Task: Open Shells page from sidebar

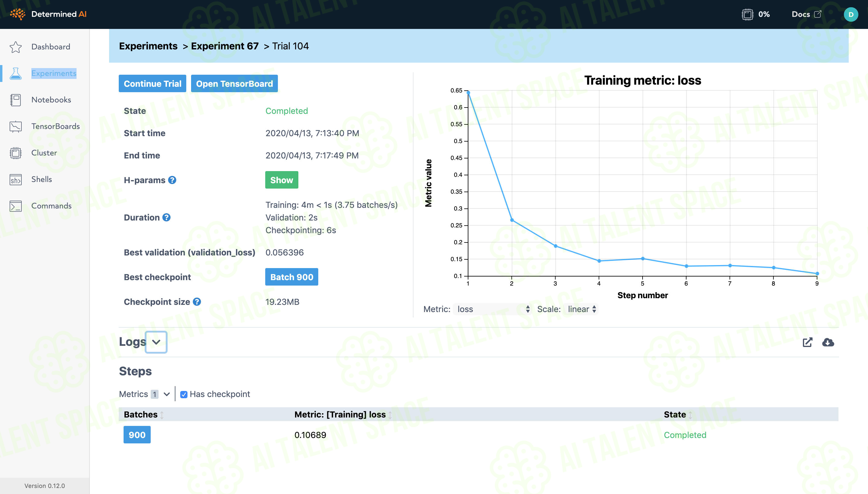Action: (x=41, y=179)
